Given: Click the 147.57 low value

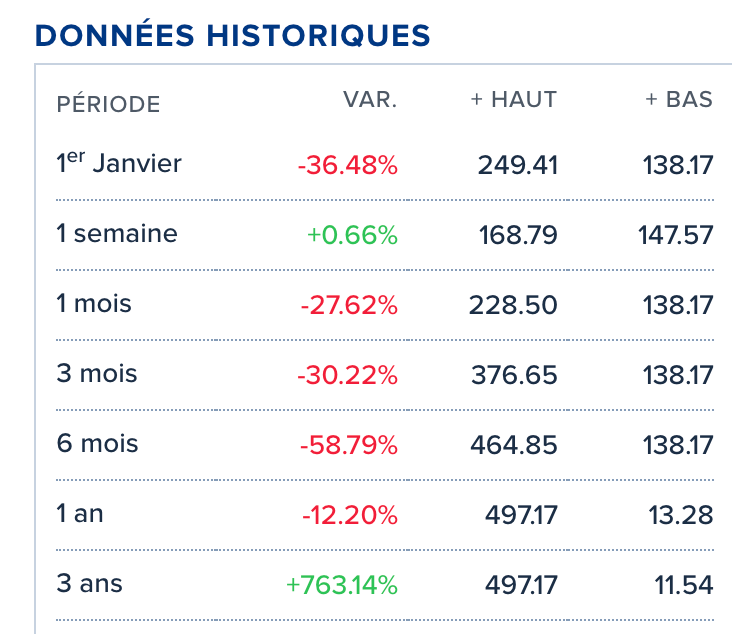Looking at the screenshot, I should click(676, 235).
